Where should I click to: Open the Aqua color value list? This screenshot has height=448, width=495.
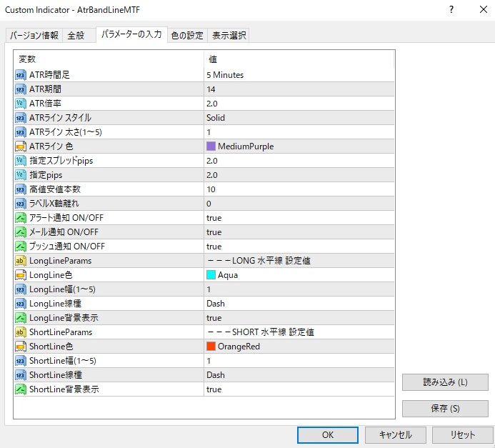pos(299,275)
